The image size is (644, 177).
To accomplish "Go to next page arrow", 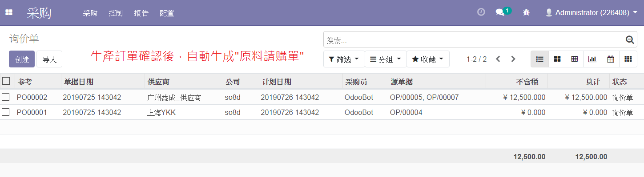I will pos(513,59).
